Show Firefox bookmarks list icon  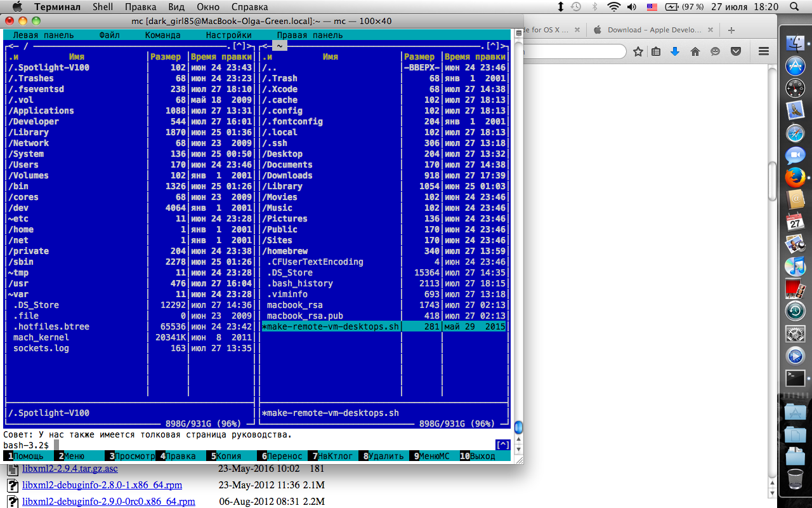coord(656,51)
